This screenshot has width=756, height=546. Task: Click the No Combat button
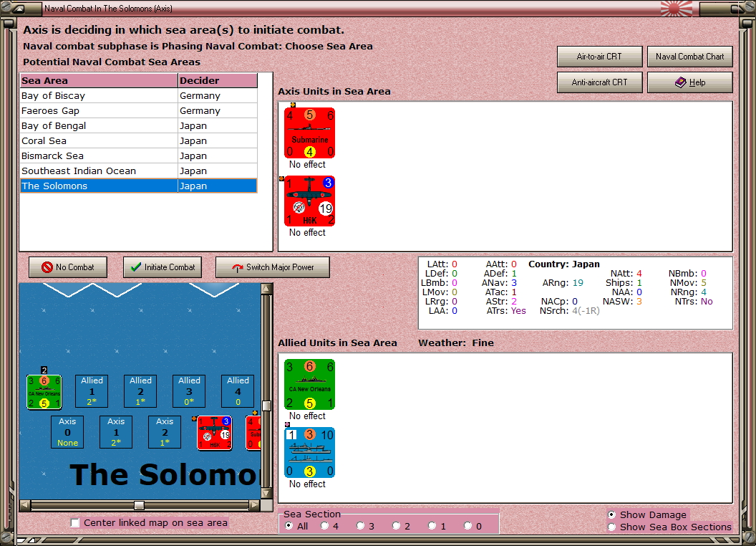(68, 267)
